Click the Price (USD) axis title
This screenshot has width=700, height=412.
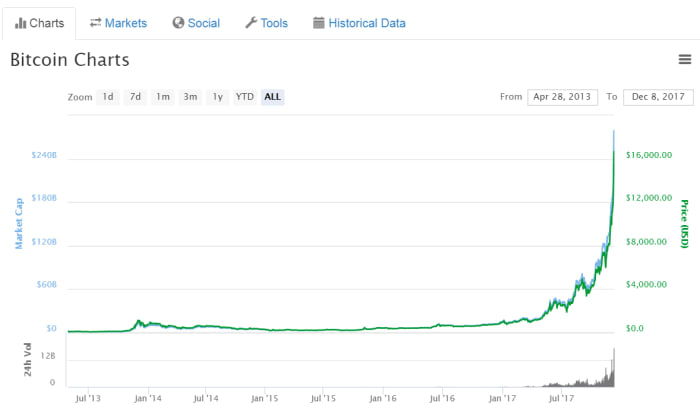click(x=684, y=224)
